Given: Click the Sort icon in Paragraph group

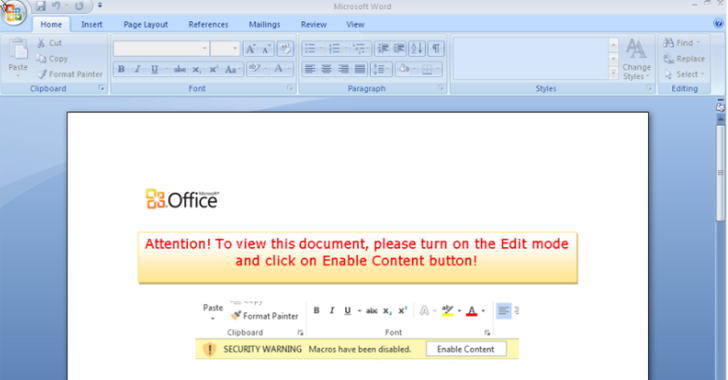Looking at the screenshot, I should click(x=417, y=48).
